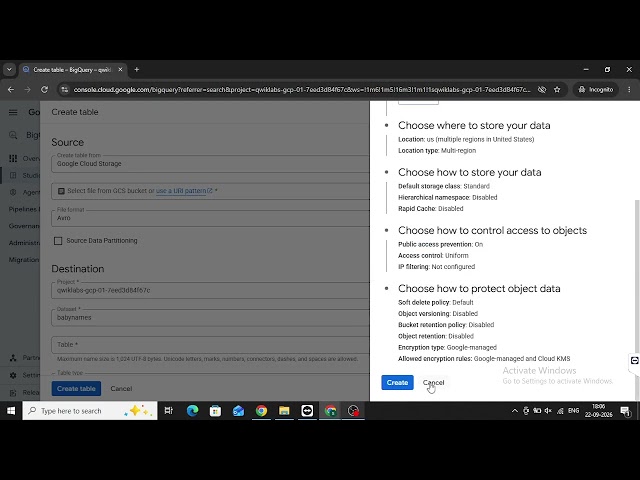Open Agents in the BigQuery sidebar
Screen dimensions: 640x480
(x=24, y=192)
